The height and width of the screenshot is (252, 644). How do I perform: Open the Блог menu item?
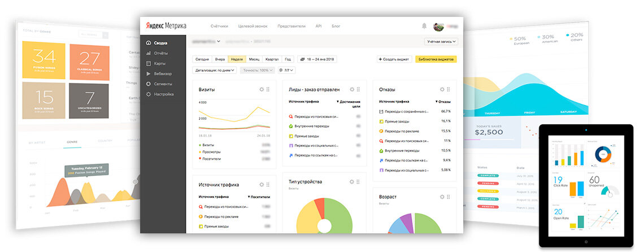(336, 26)
